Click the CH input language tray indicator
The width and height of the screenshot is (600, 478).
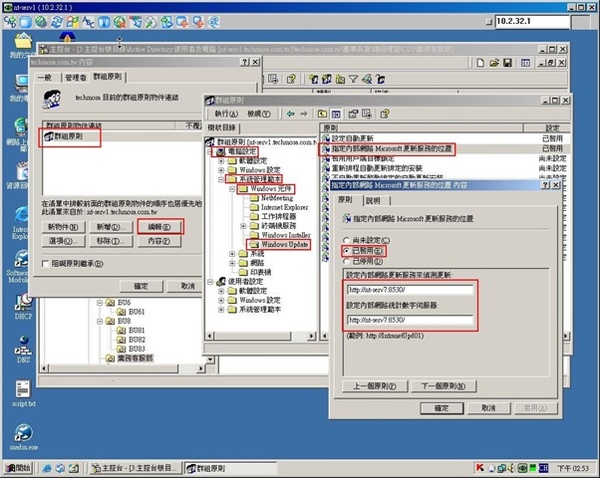tap(543, 468)
